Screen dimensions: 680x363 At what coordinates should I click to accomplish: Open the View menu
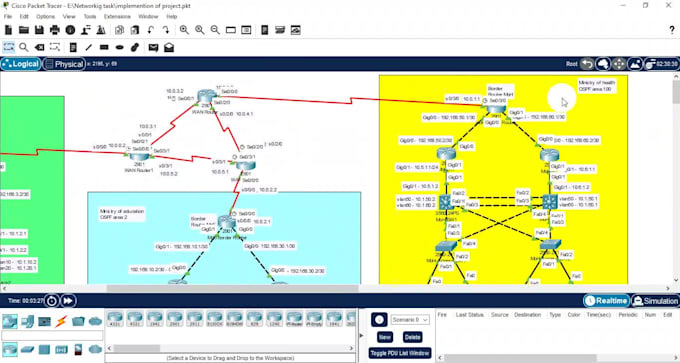(x=69, y=16)
